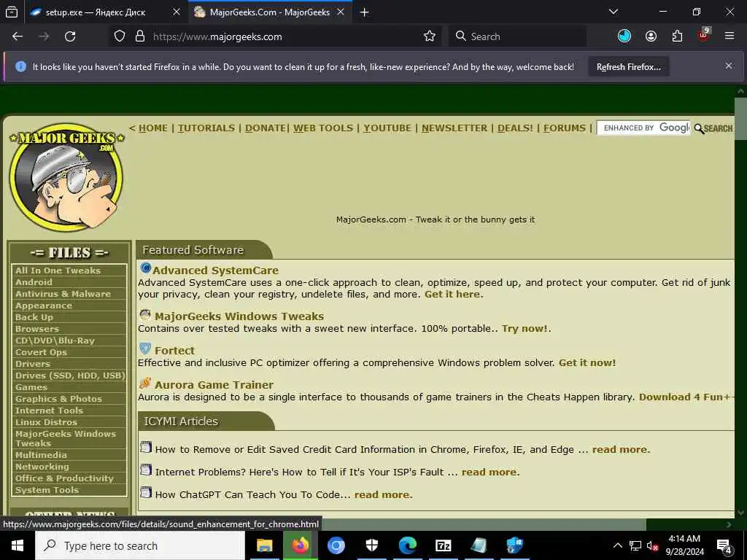Open the tracking protection shield icon
The image size is (747, 560).
click(x=120, y=36)
